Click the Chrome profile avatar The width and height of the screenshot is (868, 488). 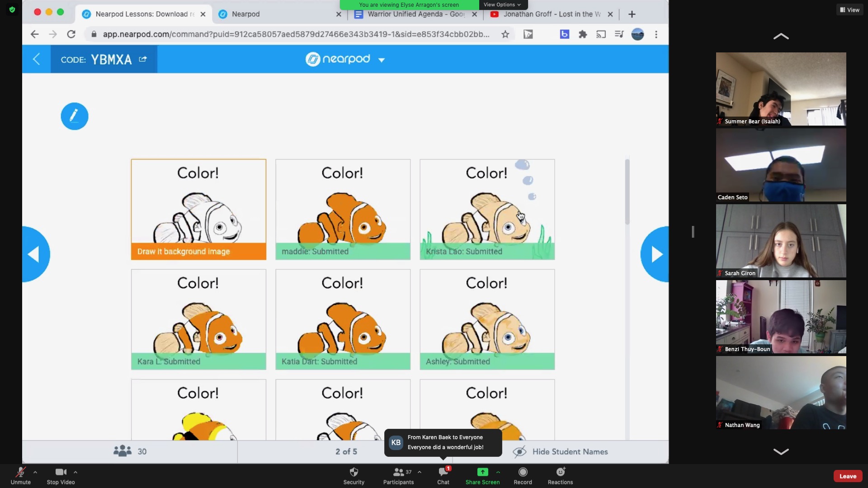click(x=637, y=34)
